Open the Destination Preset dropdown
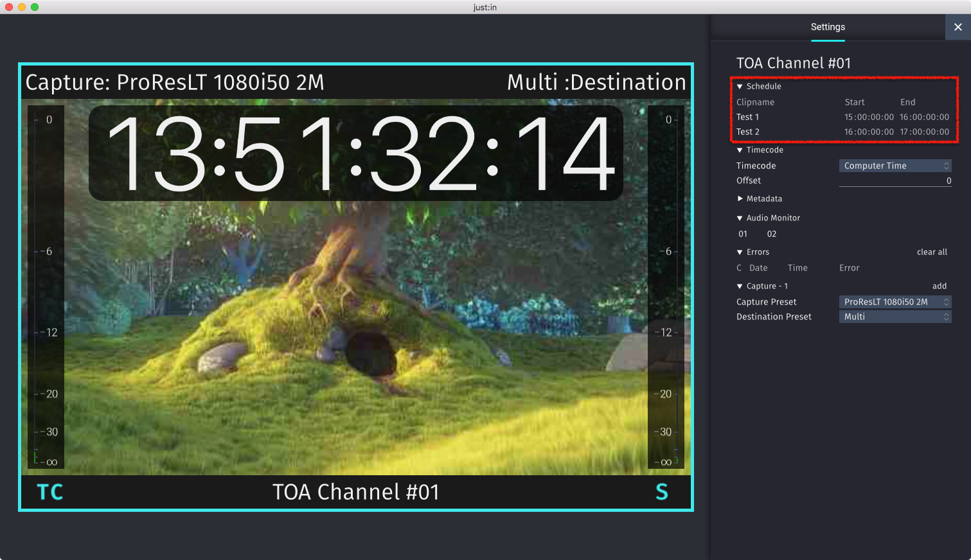 tap(895, 317)
